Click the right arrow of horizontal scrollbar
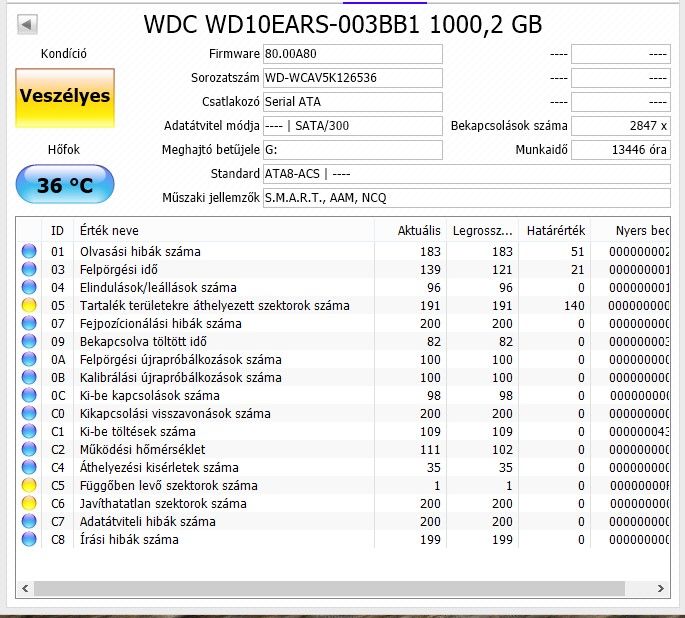The height and width of the screenshot is (618, 685). [661, 588]
